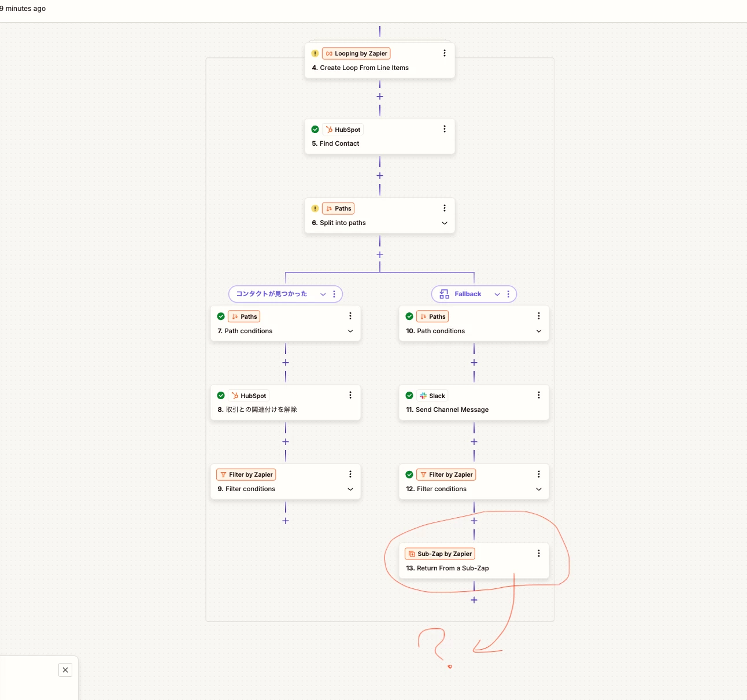The width and height of the screenshot is (747, 700).
Task: Click Filter by Zapier badge on step 9
Action: click(246, 474)
